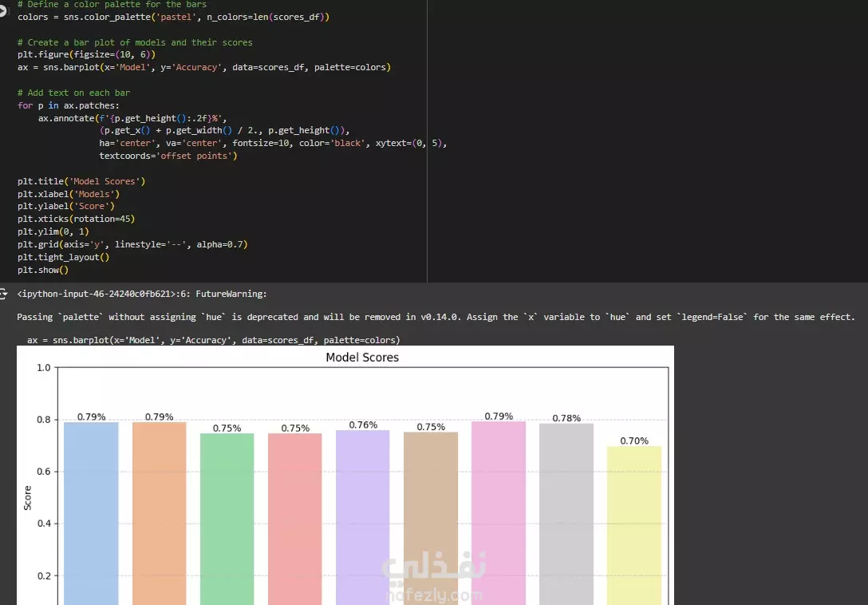This screenshot has width=868, height=605.
Task: Click the 1.0 tick on the y-axis
Action: [x=44, y=367]
